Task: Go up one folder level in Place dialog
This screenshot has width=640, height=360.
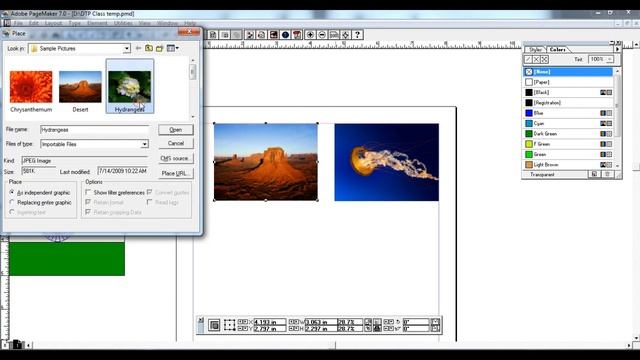Action: 149,48
